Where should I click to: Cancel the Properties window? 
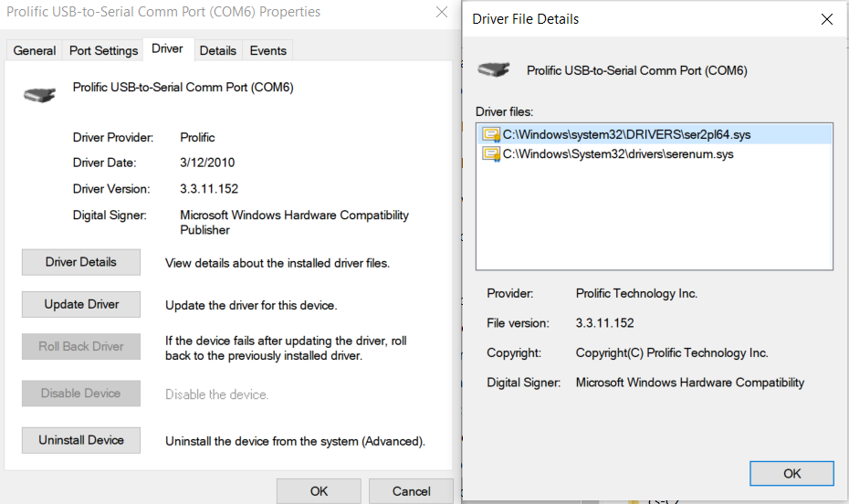[412, 491]
